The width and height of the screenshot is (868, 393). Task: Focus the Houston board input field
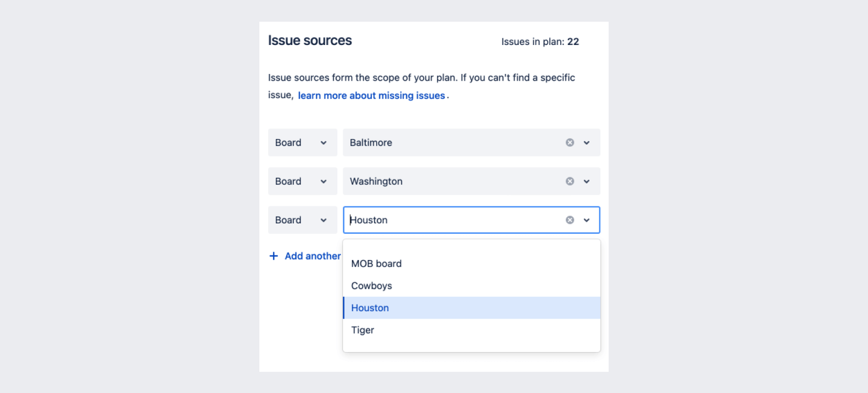coord(455,220)
